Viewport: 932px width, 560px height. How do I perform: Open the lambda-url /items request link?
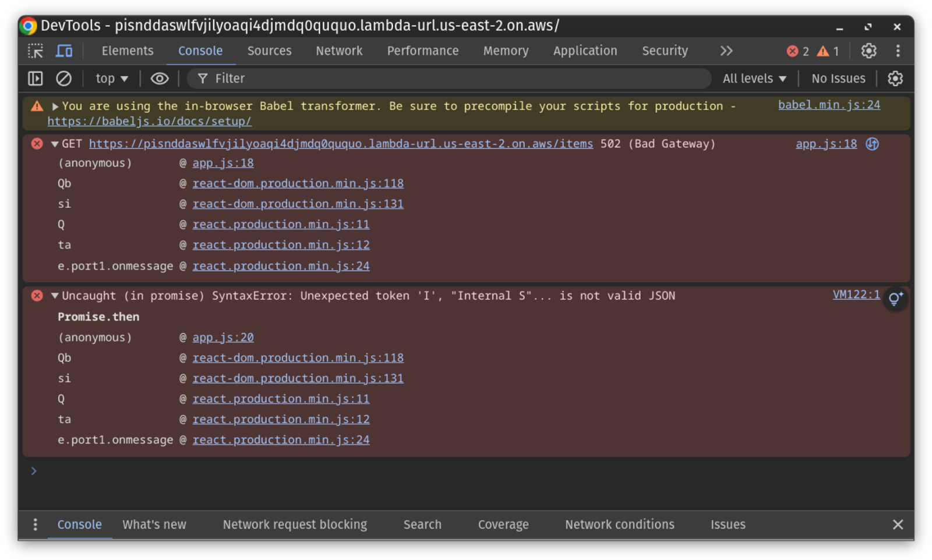pyautogui.click(x=341, y=144)
